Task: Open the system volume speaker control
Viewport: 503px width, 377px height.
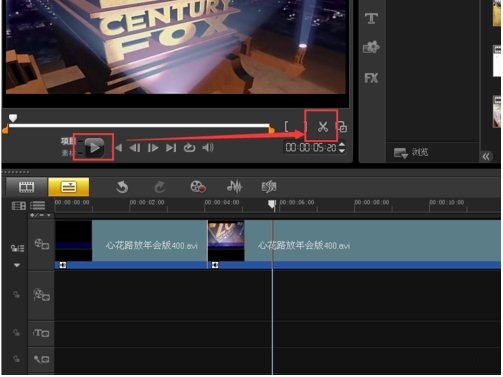Action: click(208, 147)
